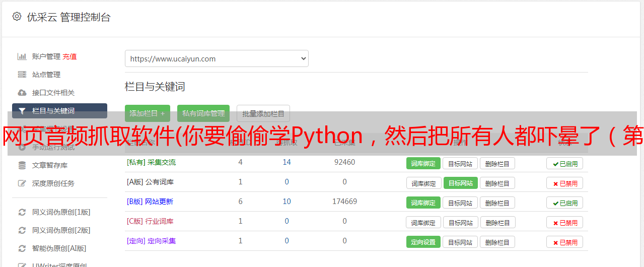Click 定向设置 in 定向采集 row
Image resolution: width=644 pixels, height=267 pixels.
423,242
